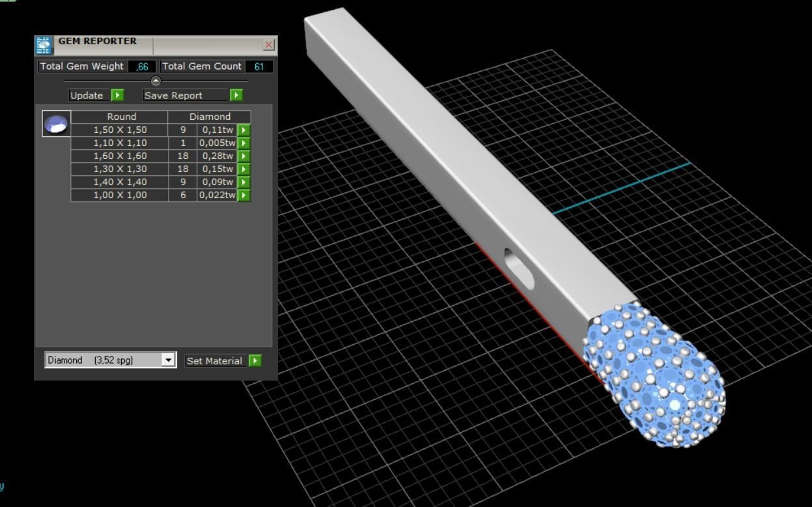Click the count cell of the 1,60 X 1,60 row
Screen dimensions: 812x507
click(183, 156)
